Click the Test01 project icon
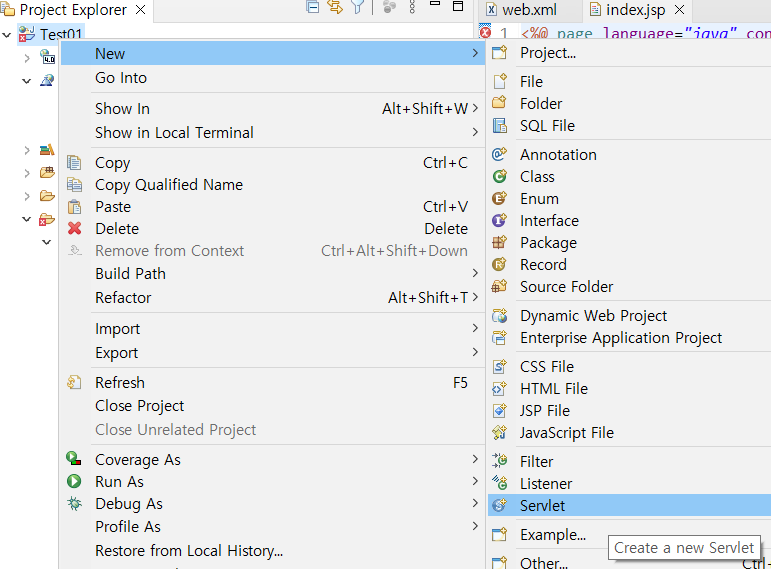This screenshot has width=771, height=569. (x=27, y=34)
